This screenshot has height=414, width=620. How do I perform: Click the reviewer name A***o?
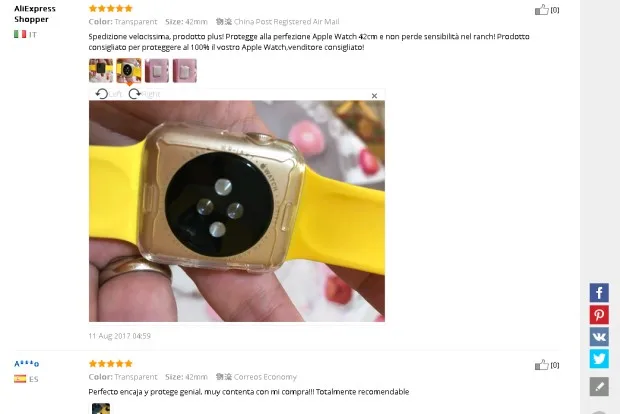point(26,364)
